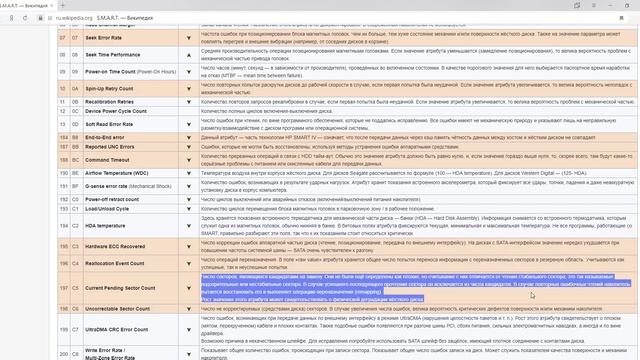Click the Load/Unload Cycle attribute name
The height and width of the screenshot is (360, 640).
coord(107,209)
